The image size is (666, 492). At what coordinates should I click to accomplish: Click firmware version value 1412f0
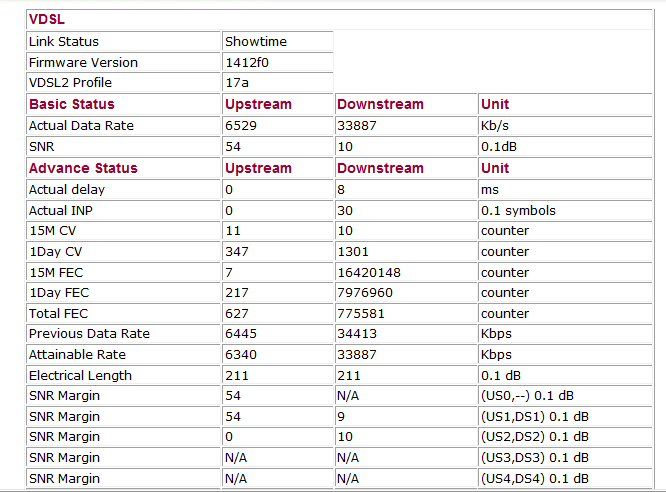247,62
